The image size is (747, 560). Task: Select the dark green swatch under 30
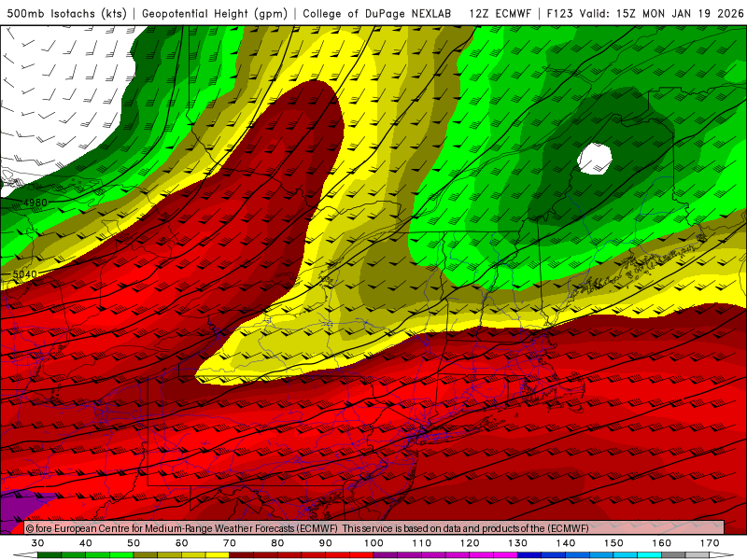(x=49, y=555)
